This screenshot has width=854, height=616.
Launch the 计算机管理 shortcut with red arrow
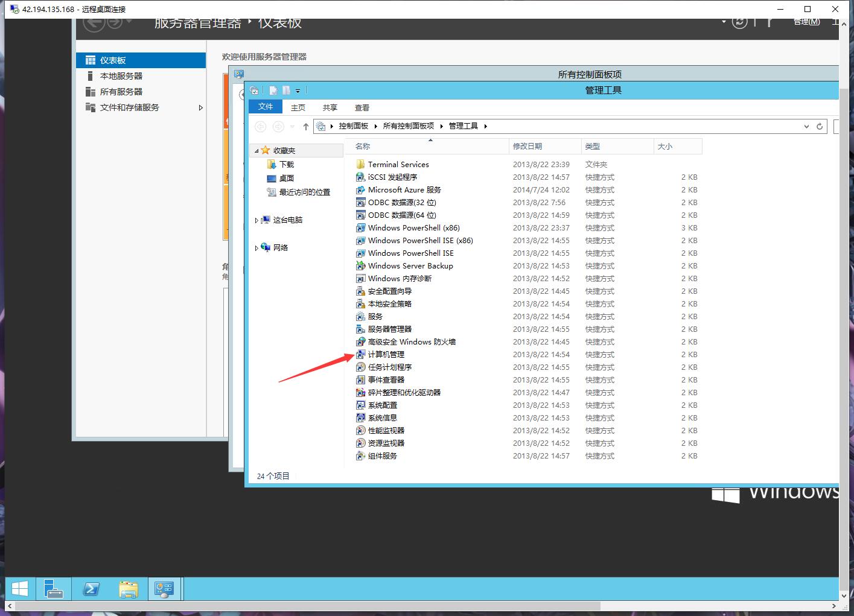386,354
